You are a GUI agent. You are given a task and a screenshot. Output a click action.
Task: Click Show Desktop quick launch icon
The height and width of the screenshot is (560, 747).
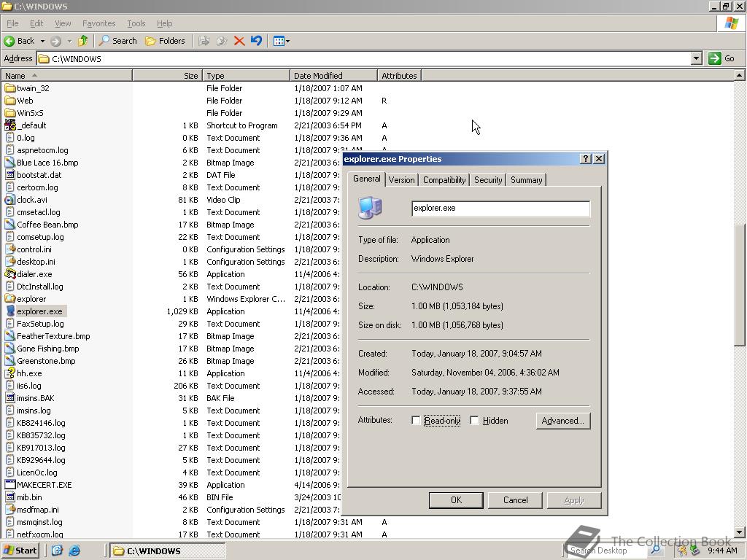pyautogui.click(x=57, y=551)
